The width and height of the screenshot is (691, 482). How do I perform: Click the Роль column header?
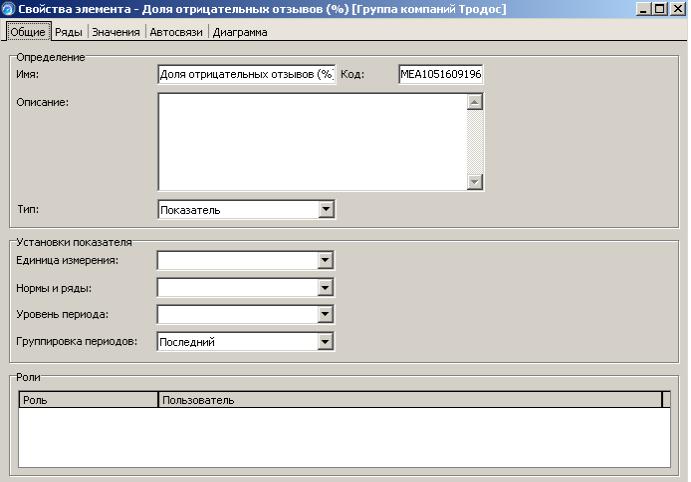click(x=88, y=400)
